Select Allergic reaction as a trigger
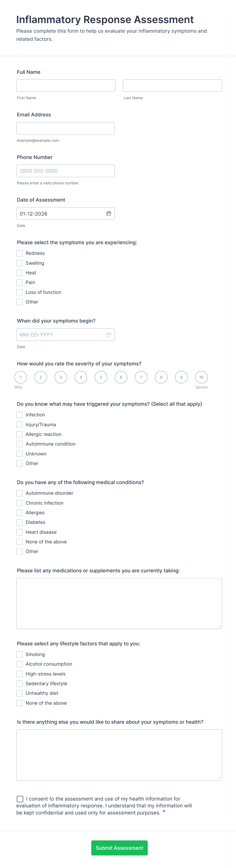Image resolution: width=236 pixels, height=868 pixels. [19, 434]
